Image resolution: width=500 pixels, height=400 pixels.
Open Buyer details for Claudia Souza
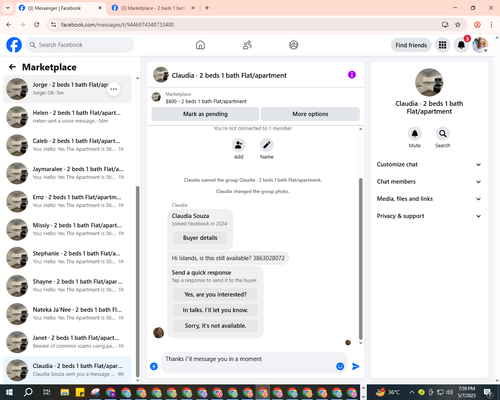pyautogui.click(x=200, y=238)
